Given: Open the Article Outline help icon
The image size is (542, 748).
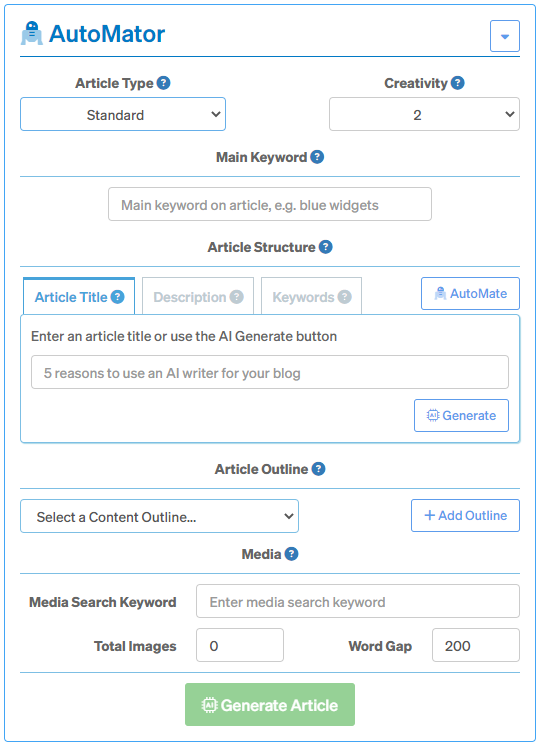Looking at the screenshot, I should (318, 469).
